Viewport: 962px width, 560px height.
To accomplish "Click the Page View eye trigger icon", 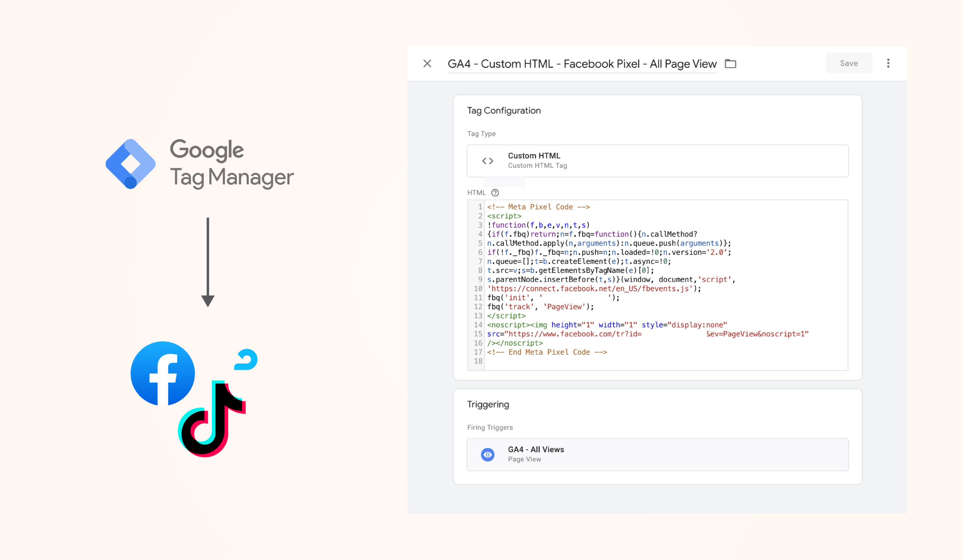I will 487,454.
